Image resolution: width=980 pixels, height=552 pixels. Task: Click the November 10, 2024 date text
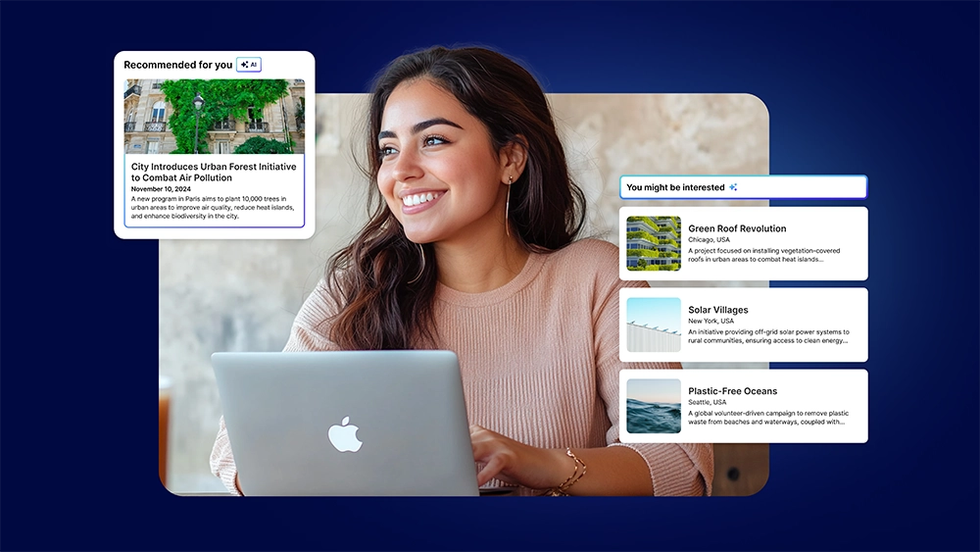[161, 189]
